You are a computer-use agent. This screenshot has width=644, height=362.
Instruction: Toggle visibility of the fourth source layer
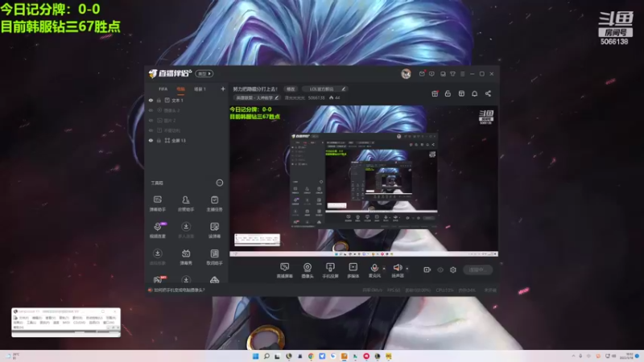click(151, 130)
